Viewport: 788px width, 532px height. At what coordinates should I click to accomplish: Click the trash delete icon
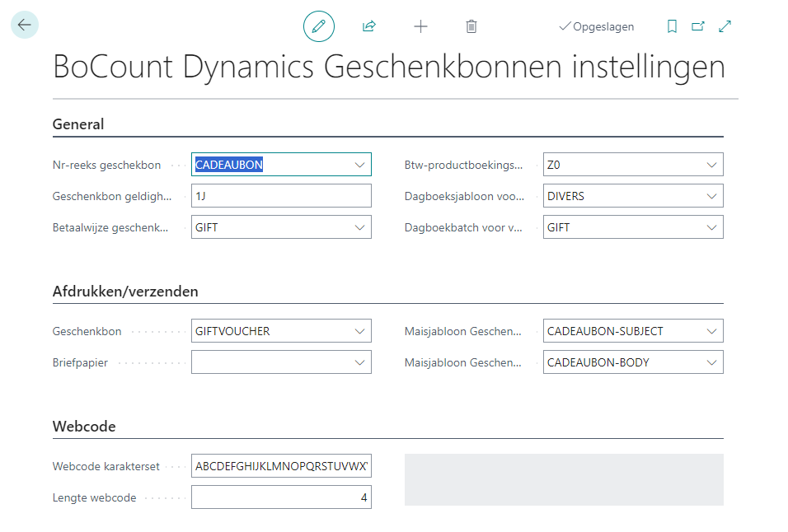(x=471, y=26)
